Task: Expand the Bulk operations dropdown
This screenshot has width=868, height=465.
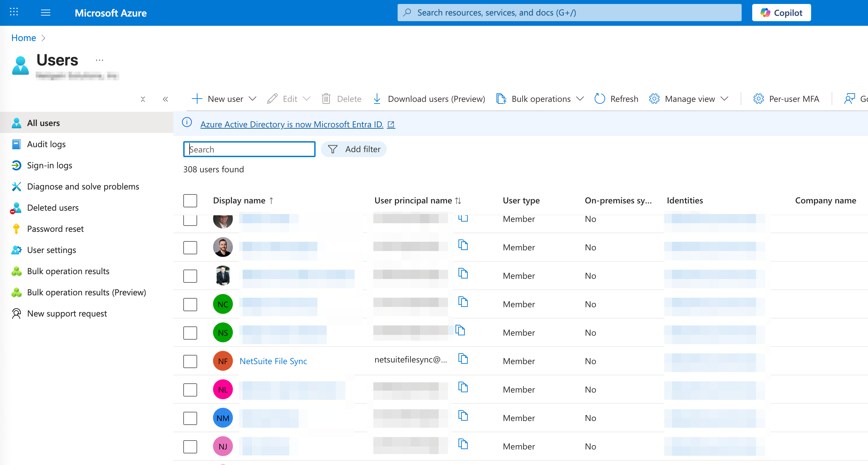Action: point(580,99)
